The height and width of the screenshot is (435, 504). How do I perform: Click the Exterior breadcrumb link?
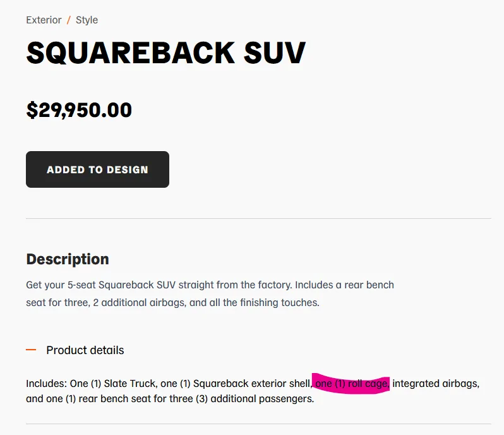click(x=44, y=20)
